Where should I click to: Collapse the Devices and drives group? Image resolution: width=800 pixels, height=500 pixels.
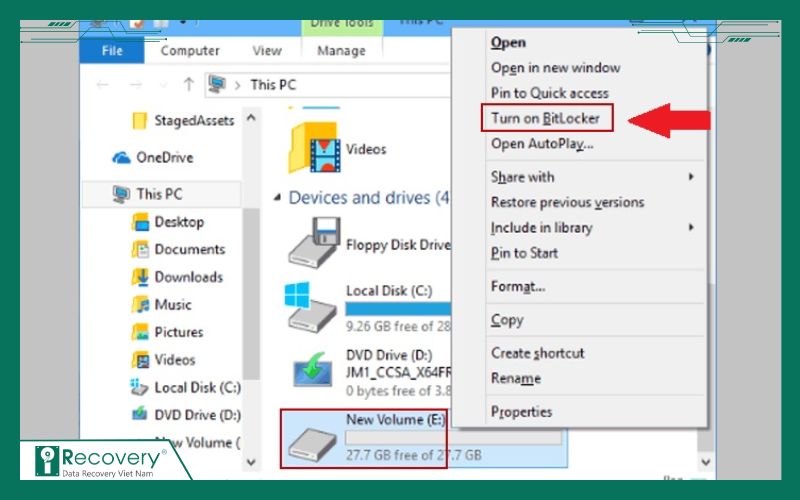pos(277,197)
